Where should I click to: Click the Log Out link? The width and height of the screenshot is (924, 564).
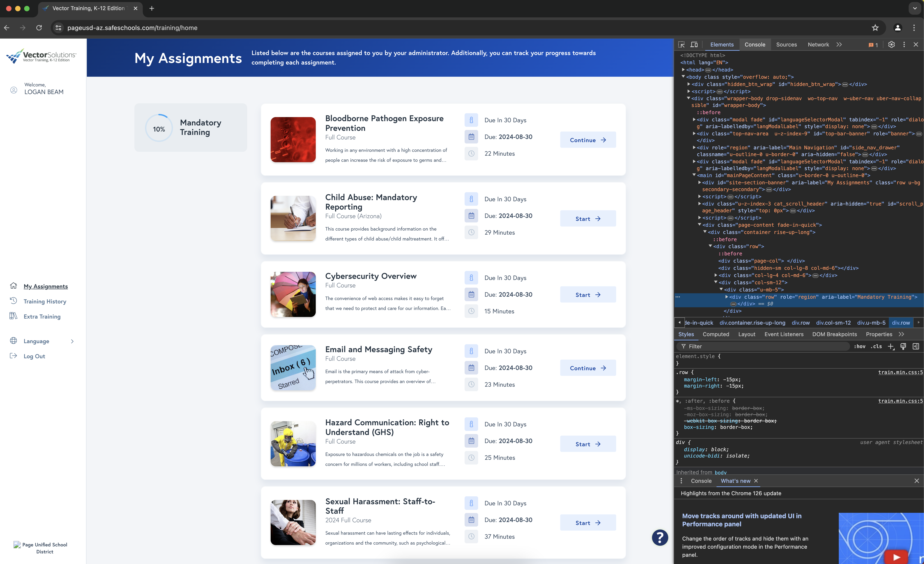pyautogui.click(x=34, y=356)
